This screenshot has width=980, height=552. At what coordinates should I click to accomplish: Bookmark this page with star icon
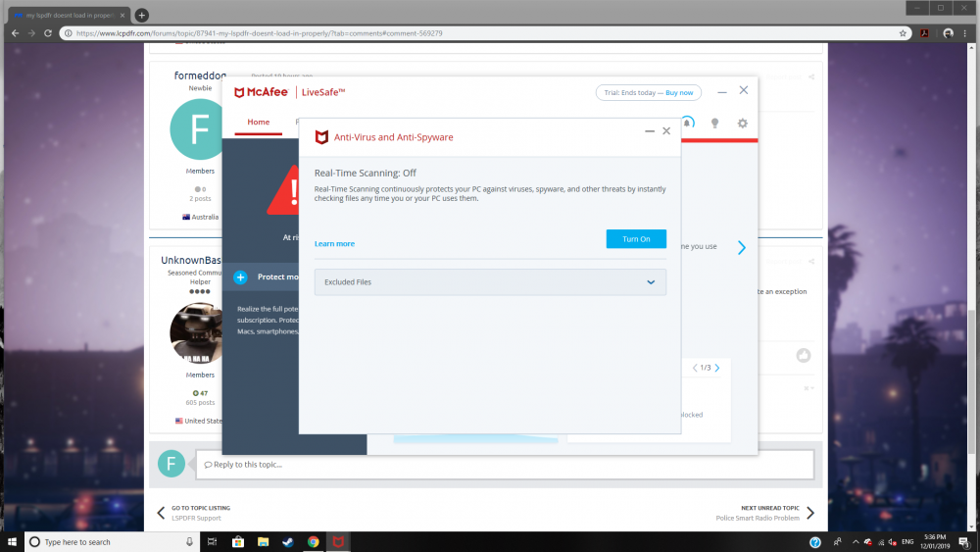click(903, 33)
